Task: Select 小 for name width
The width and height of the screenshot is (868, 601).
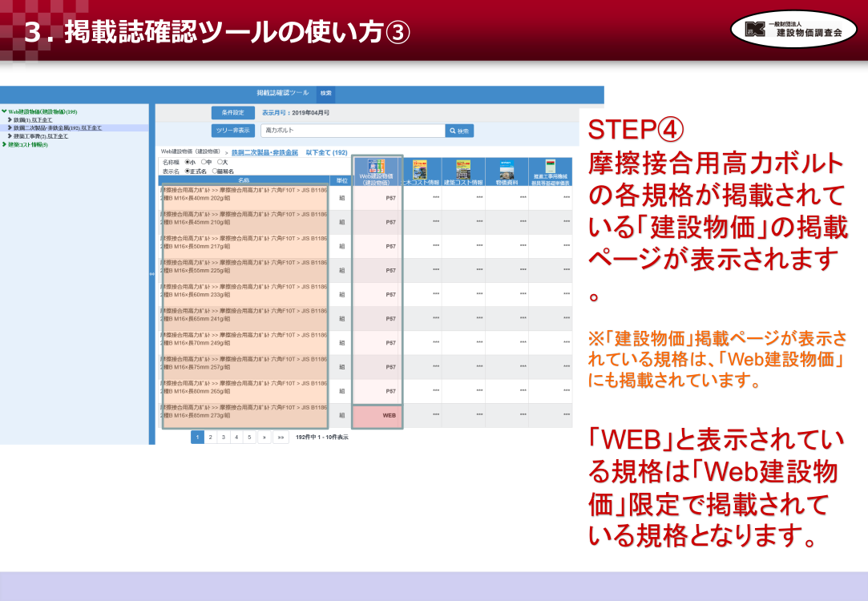Action: click(188, 162)
